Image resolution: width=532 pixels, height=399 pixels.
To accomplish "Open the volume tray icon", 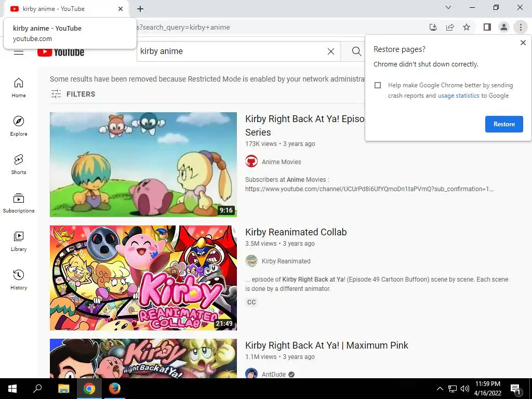I will tap(464, 389).
